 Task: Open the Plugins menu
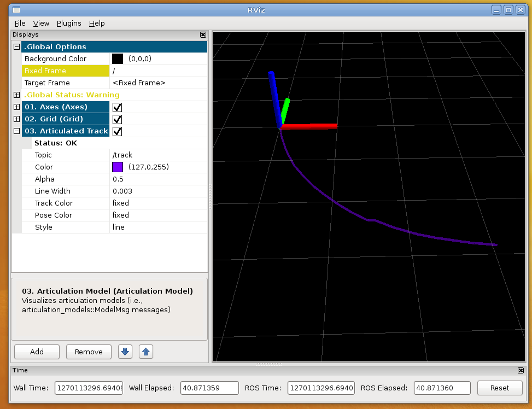tap(69, 23)
